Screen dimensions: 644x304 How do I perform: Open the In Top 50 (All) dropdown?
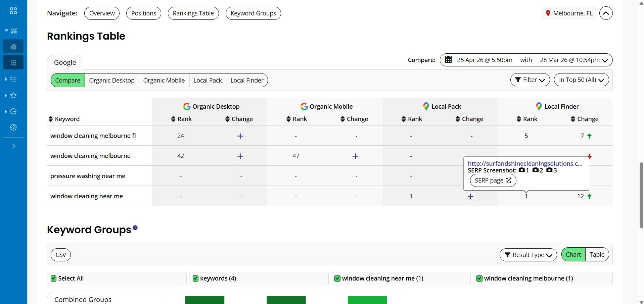pos(582,80)
